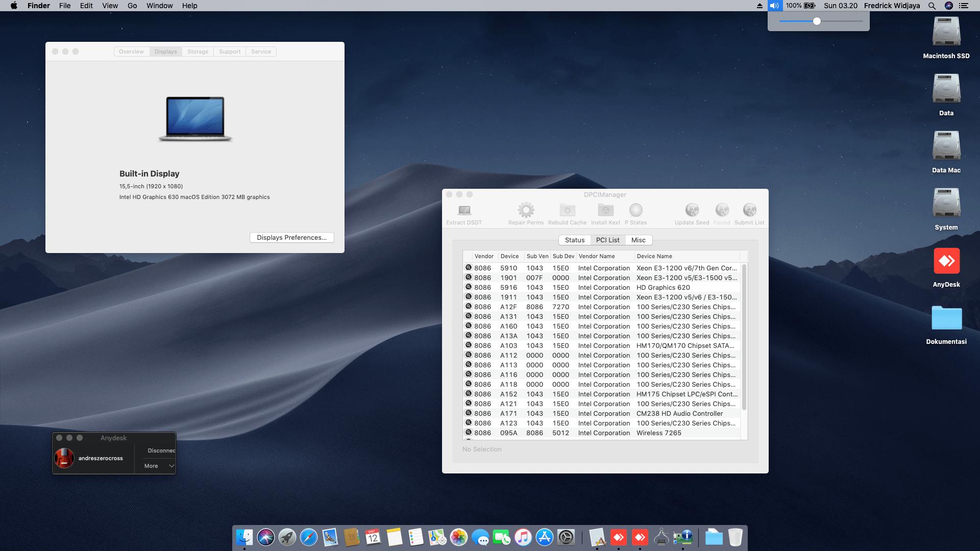Switch to the Overview tab
The image size is (980, 551).
[x=131, y=51]
